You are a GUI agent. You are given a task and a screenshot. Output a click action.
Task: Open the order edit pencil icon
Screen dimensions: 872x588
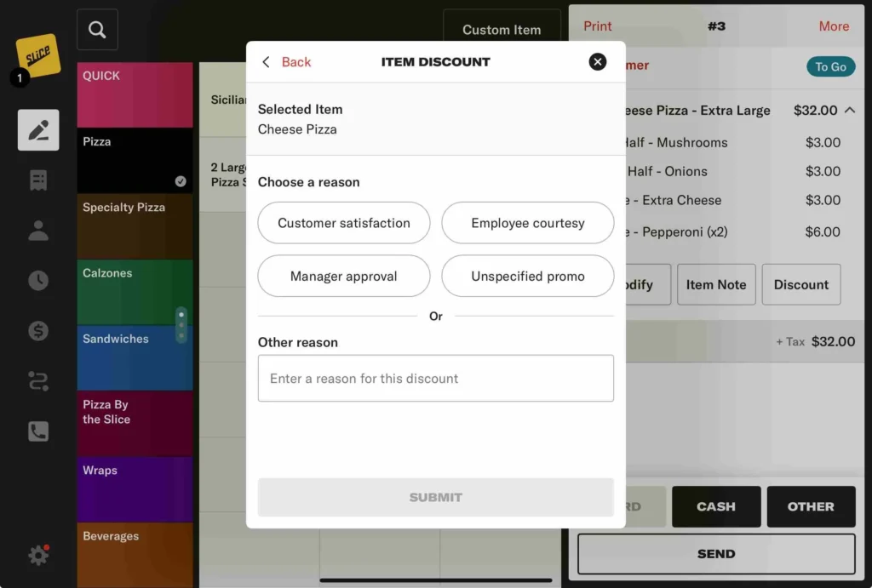point(38,130)
